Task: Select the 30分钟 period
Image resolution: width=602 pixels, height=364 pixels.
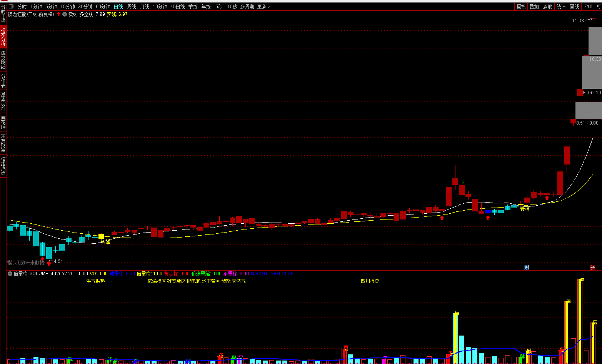Action: [85, 7]
